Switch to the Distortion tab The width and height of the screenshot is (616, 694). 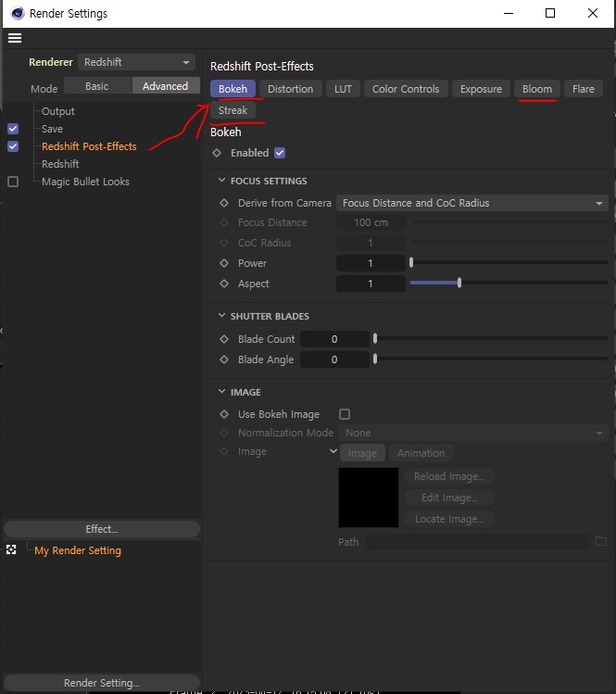[290, 89]
